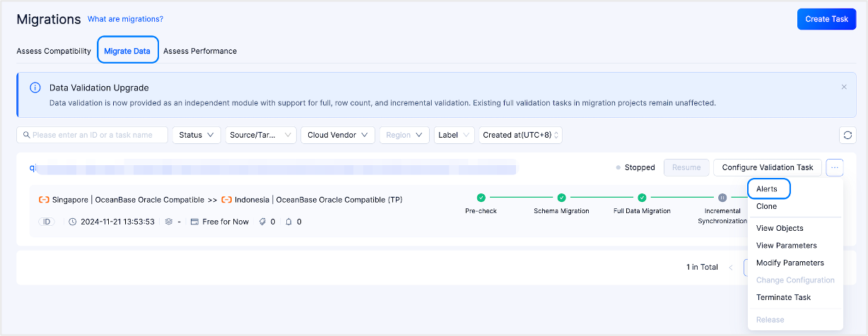Click the paused Incremental Synchronization step icon
The height and width of the screenshot is (336, 868).
pyautogui.click(x=722, y=198)
